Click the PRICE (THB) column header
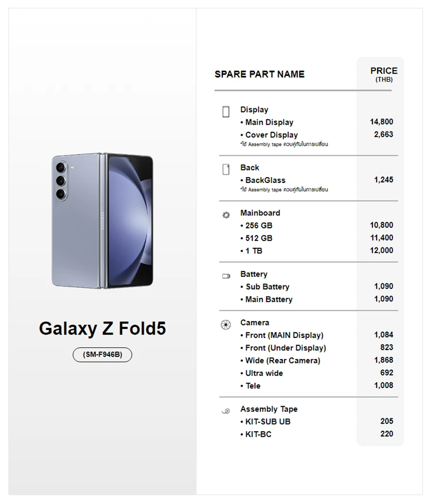The height and width of the screenshot is (504, 433). (x=383, y=74)
